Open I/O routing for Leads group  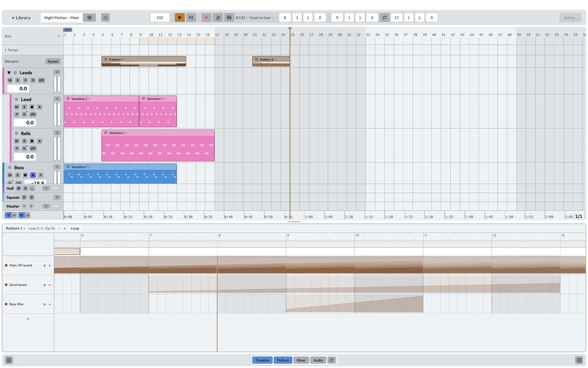pos(41,80)
